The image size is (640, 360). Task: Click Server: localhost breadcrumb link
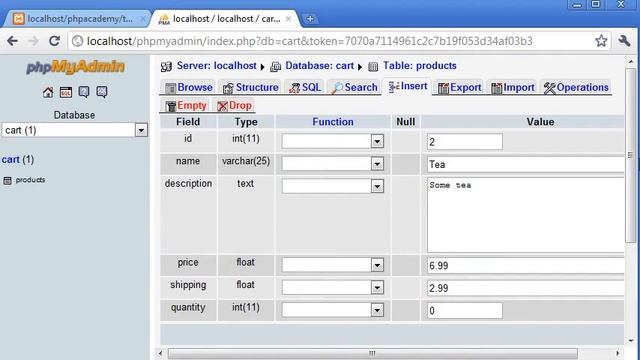(x=216, y=66)
